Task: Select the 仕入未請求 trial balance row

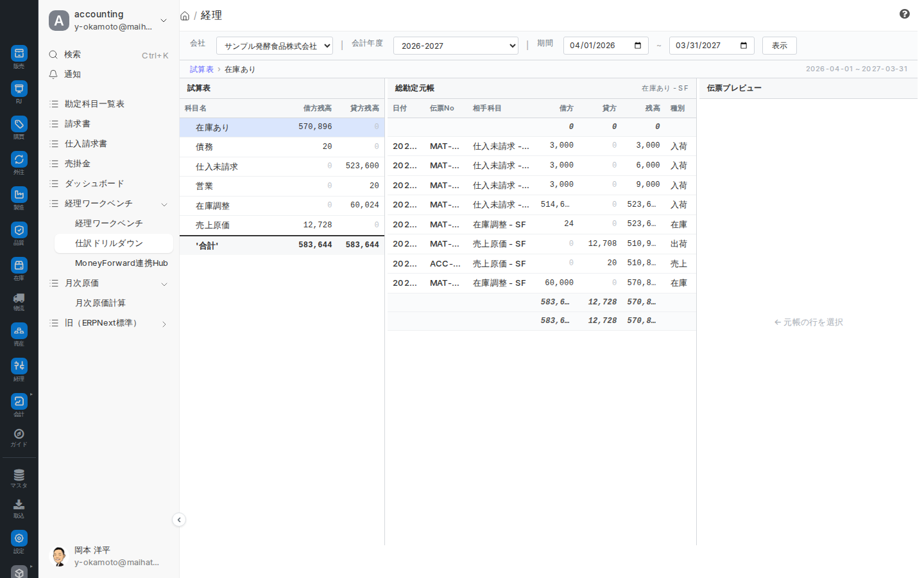Action: (282, 166)
